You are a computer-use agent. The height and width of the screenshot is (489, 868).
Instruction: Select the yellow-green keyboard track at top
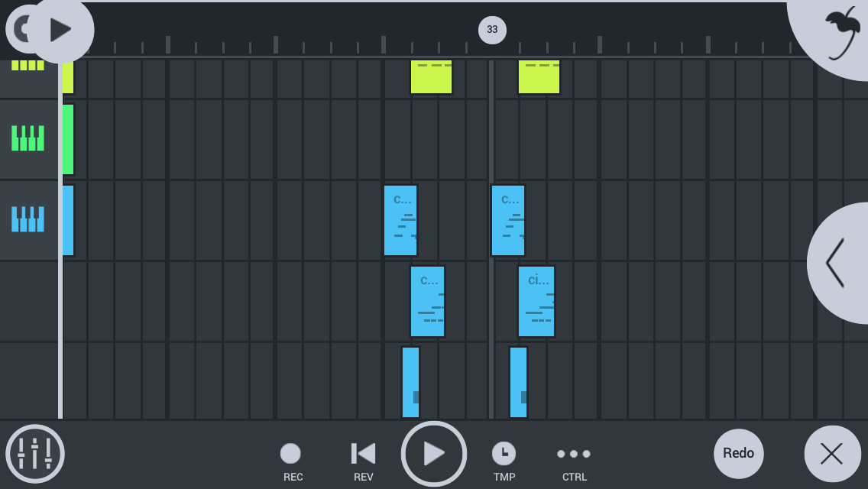tap(28, 69)
